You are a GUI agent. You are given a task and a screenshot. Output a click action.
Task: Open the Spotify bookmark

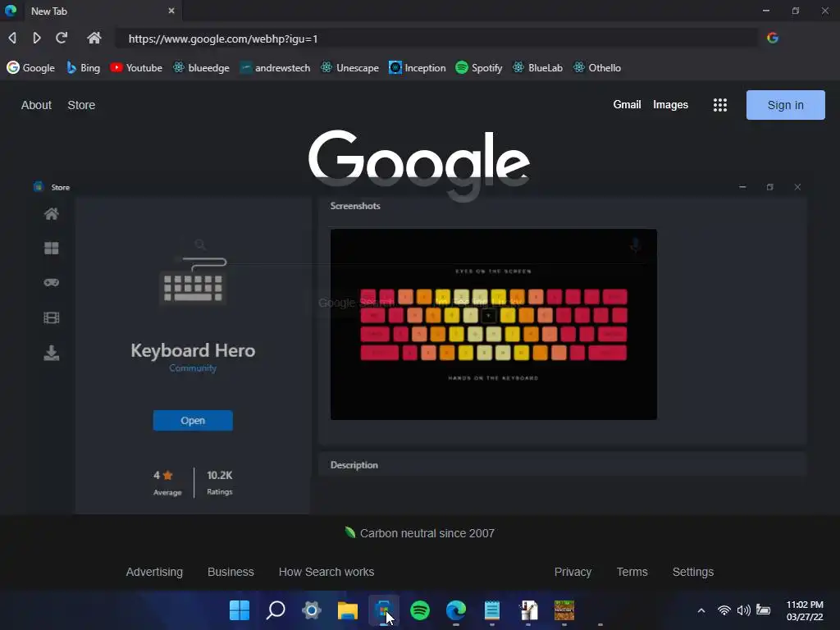point(478,67)
